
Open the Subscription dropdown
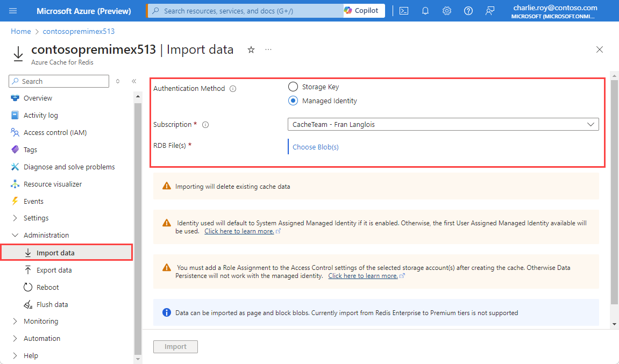coord(443,124)
